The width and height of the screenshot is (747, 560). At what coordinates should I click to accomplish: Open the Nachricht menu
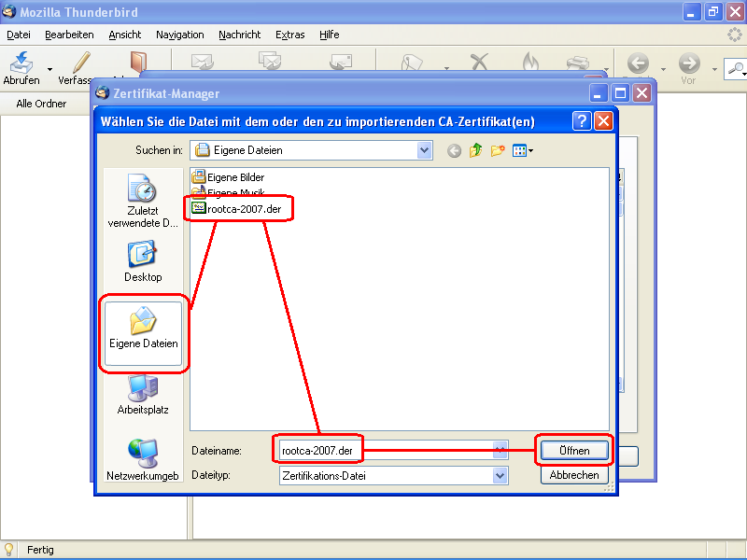[x=240, y=35]
